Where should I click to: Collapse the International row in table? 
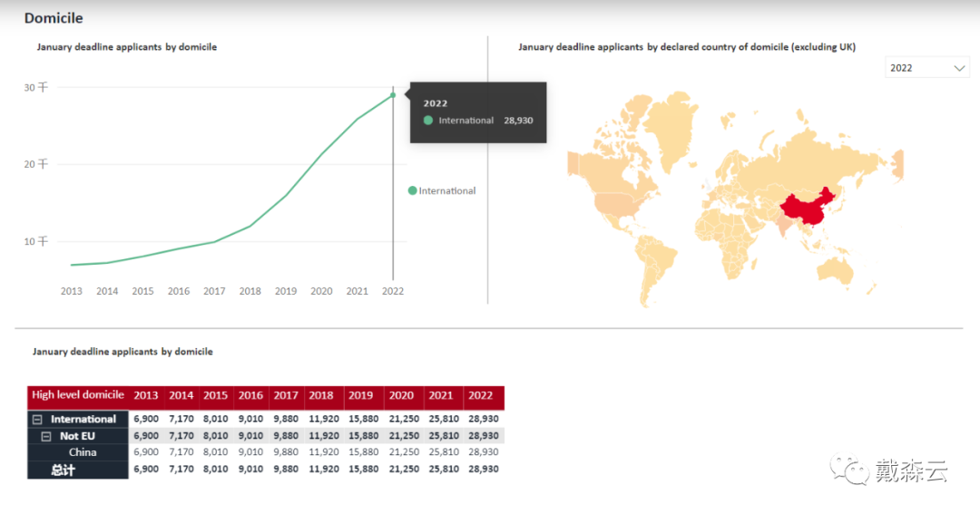pos(37,420)
